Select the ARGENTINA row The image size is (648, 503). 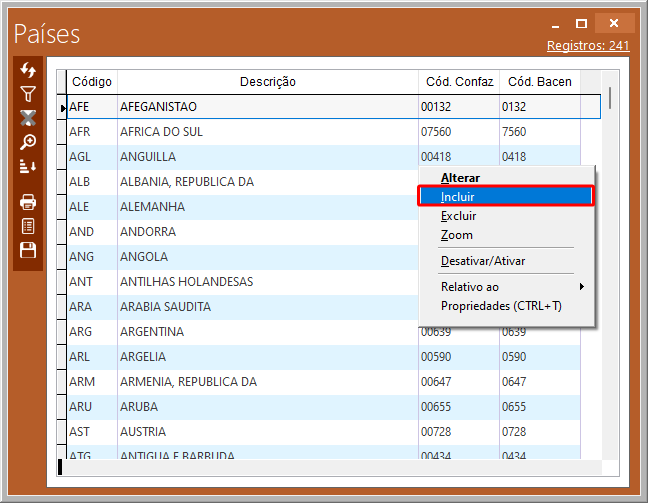pyautogui.click(x=152, y=332)
